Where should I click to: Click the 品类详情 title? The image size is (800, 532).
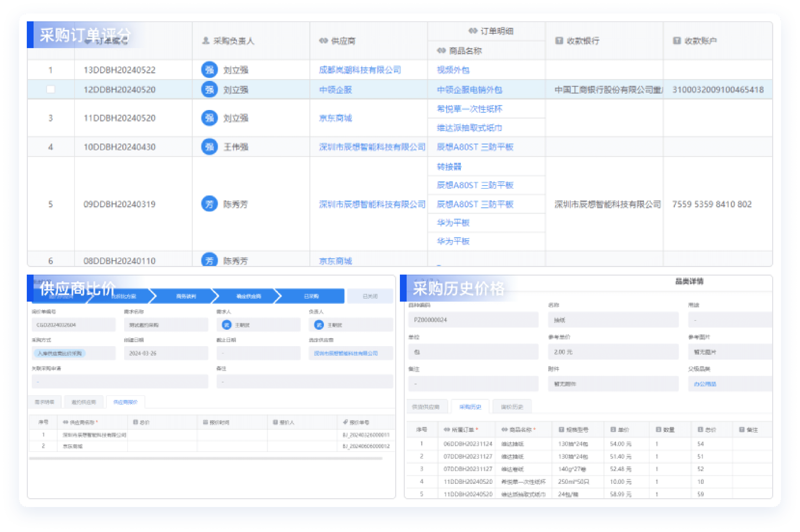pos(689,281)
